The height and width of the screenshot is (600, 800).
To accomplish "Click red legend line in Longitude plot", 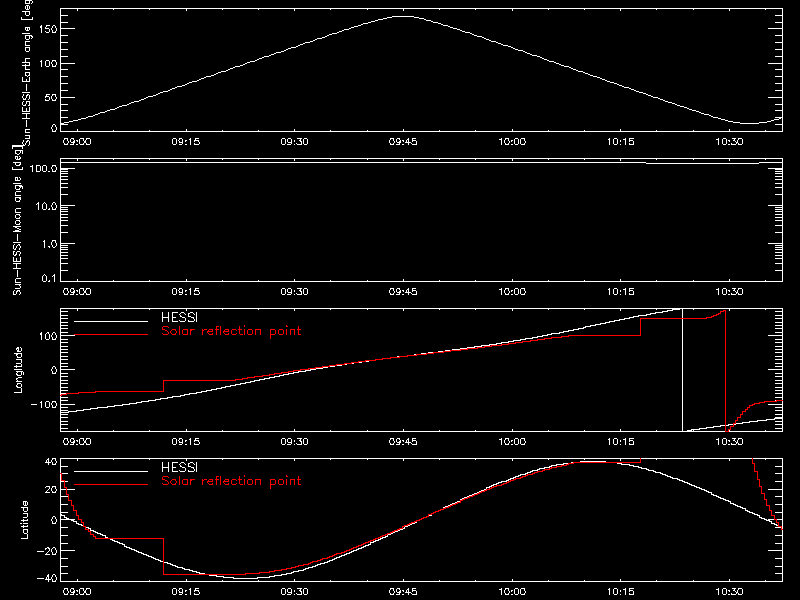I will [x=111, y=335].
